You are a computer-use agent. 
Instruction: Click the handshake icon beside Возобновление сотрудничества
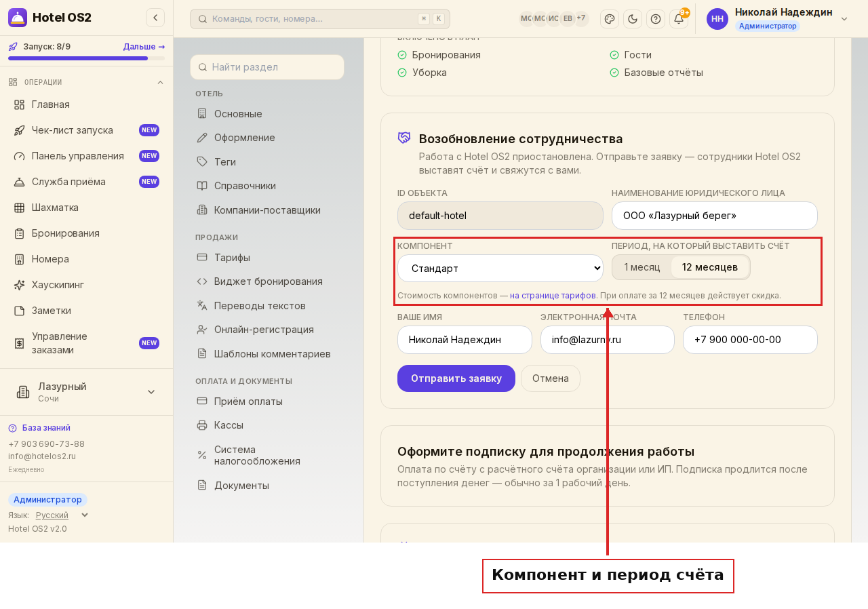click(404, 138)
